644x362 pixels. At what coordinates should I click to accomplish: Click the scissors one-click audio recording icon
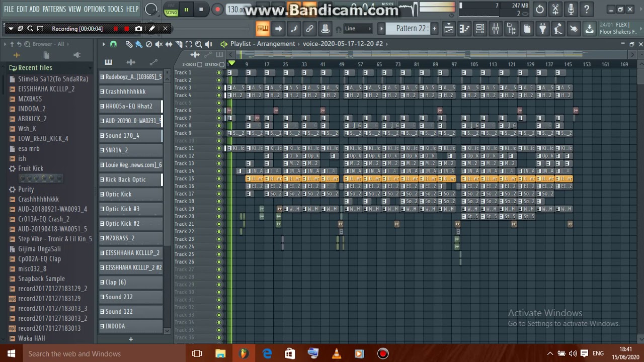point(555,9)
